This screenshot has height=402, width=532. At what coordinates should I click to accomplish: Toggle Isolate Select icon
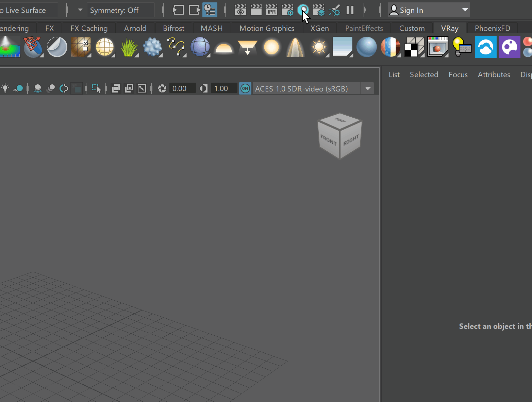[x=97, y=88]
